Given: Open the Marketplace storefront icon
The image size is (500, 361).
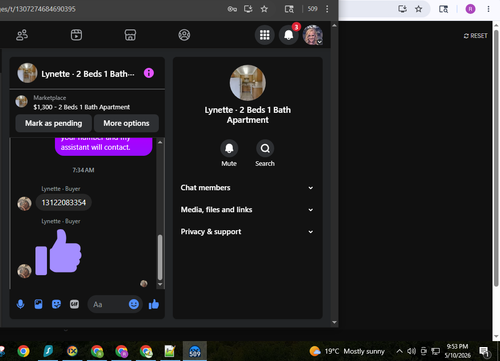Looking at the screenshot, I should 130,35.
